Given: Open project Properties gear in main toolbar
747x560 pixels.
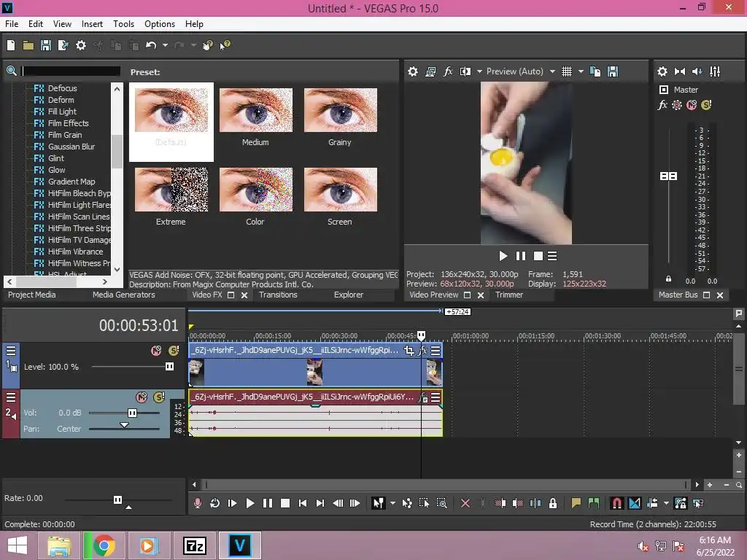Looking at the screenshot, I should coord(81,45).
